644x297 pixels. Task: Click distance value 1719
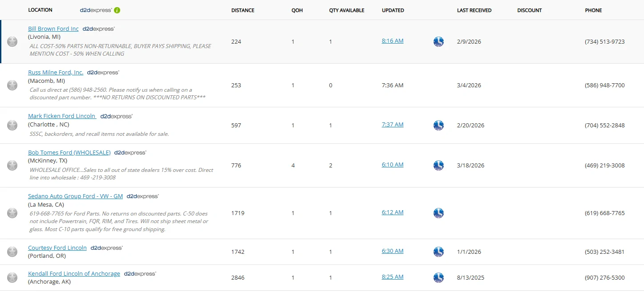tap(238, 213)
